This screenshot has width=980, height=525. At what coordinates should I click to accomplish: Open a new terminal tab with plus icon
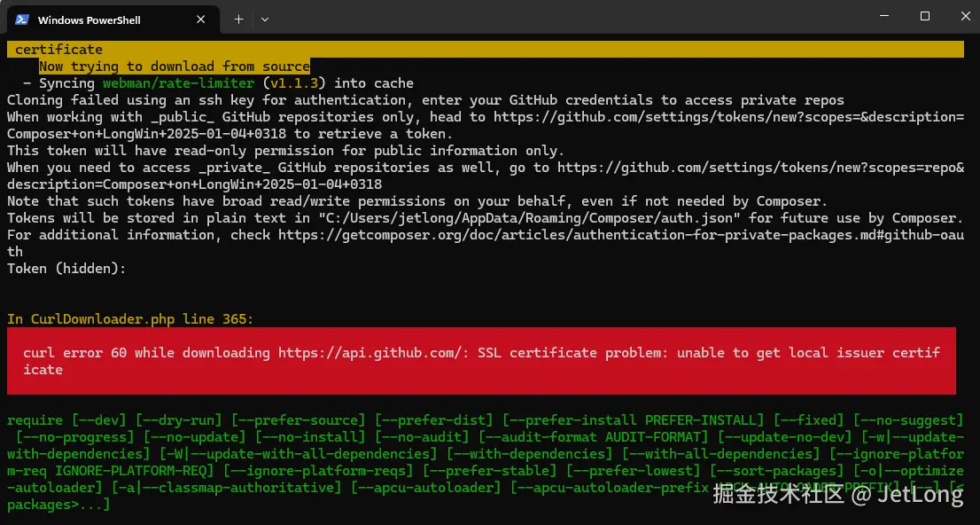pos(238,20)
